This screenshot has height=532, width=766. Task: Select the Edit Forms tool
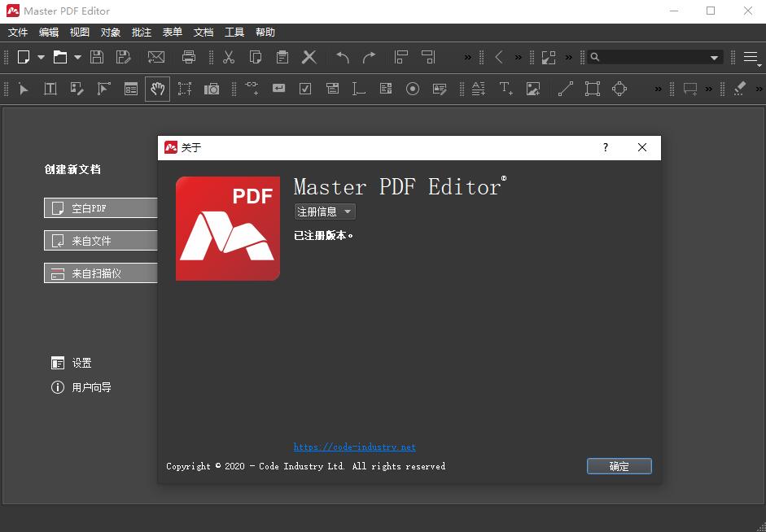pos(130,89)
